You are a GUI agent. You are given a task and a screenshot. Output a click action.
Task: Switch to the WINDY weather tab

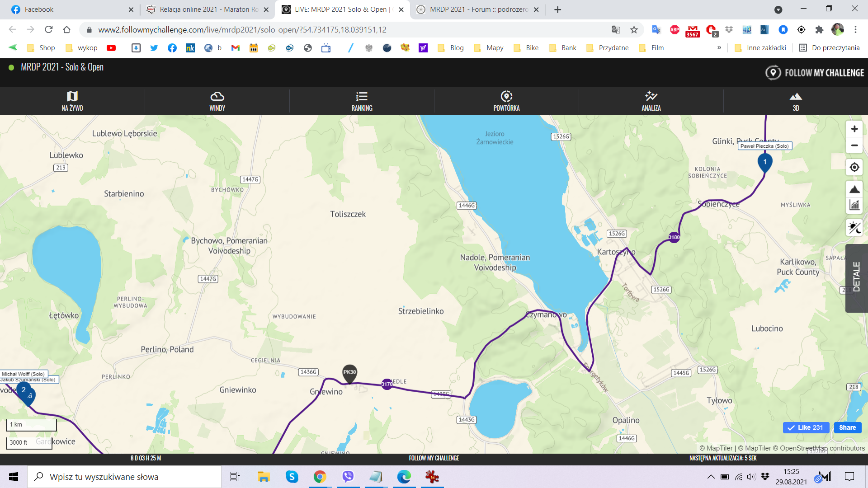pos(217,101)
